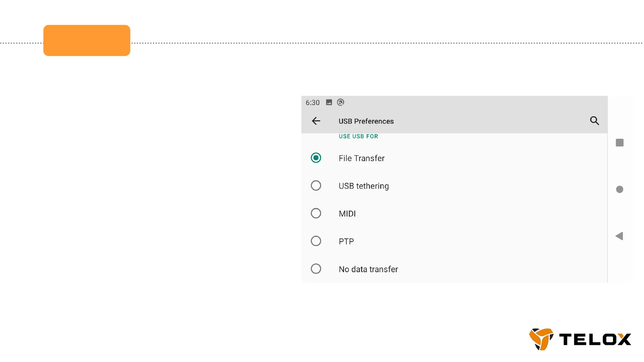Tap the File Transfer label text
This screenshot has height=362, width=644.
pos(361,158)
